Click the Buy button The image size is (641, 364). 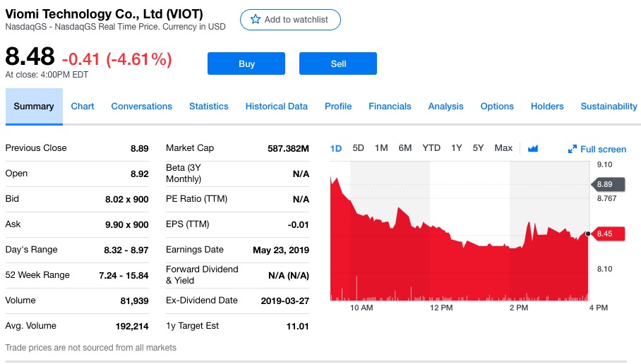pyautogui.click(x=246, y=63)
